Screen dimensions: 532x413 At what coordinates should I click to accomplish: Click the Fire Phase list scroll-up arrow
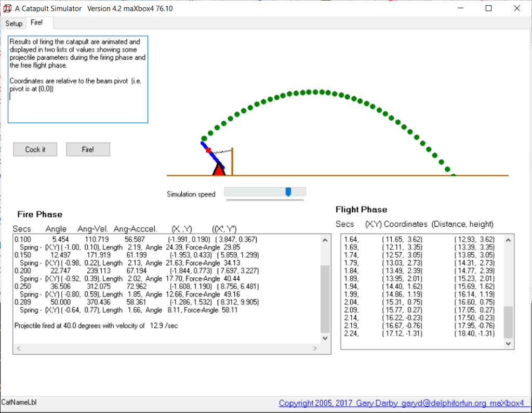pyautogui.click(x=325, y=240)
